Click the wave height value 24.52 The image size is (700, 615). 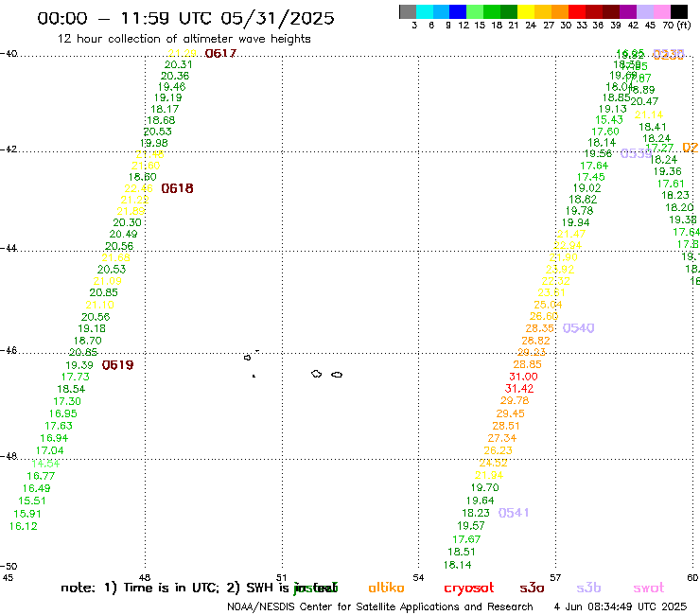pos(493,463)
